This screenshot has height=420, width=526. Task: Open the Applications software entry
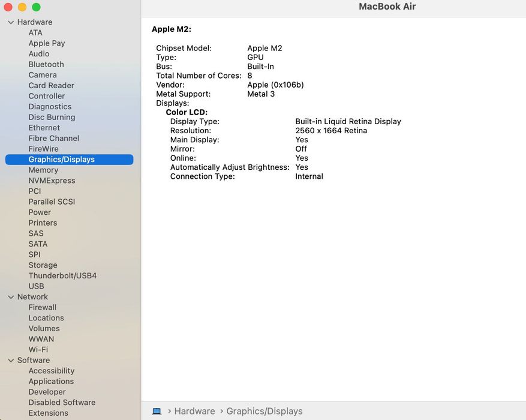click(51, 382)
